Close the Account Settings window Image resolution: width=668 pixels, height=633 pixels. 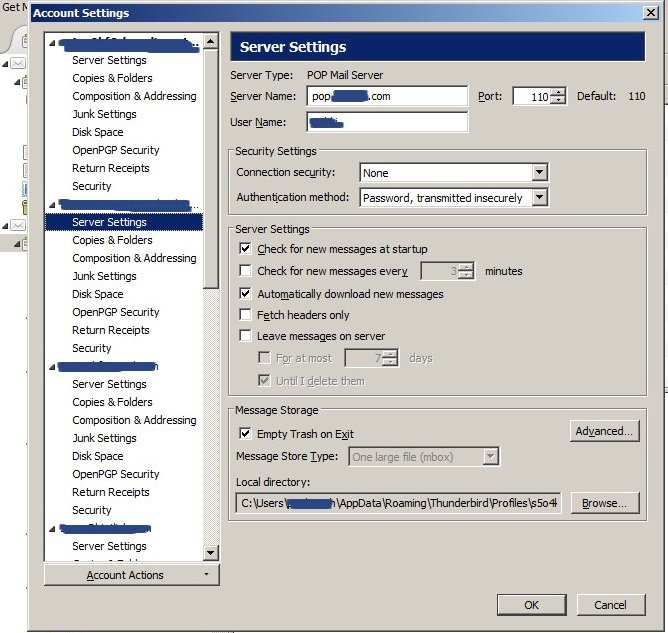click(x=651, y=13)
